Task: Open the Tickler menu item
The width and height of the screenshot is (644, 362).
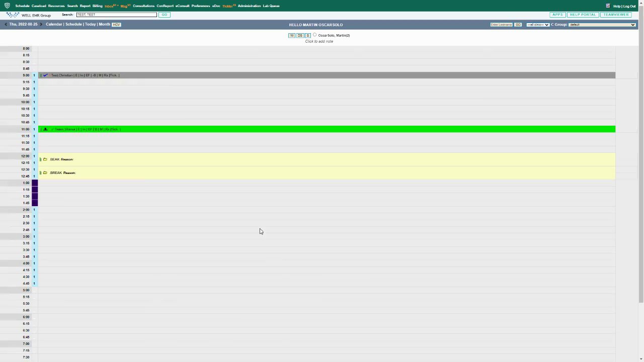Action: (228, 6)
